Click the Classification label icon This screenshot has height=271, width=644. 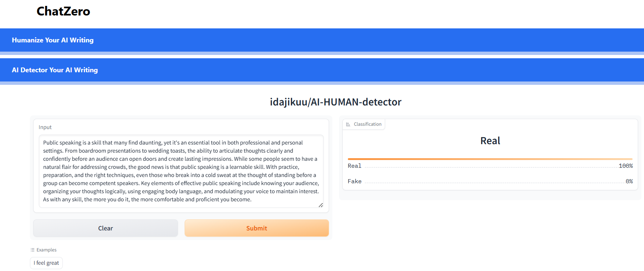348,124
